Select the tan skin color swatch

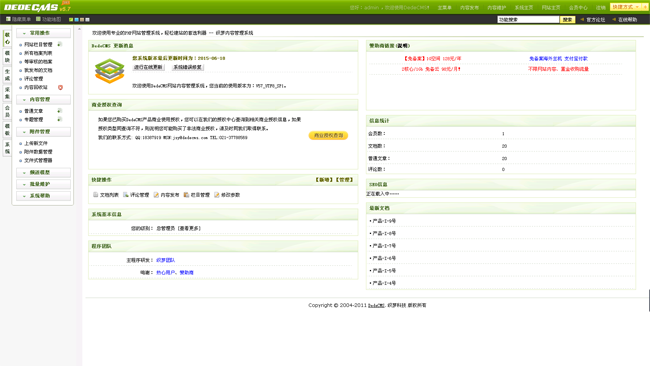tap(82, 19)
